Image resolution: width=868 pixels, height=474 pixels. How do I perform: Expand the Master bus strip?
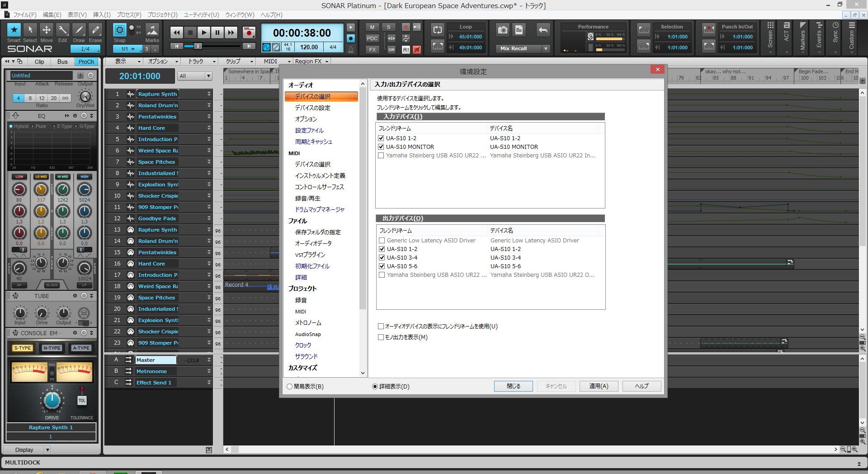(x=209, y=360)
